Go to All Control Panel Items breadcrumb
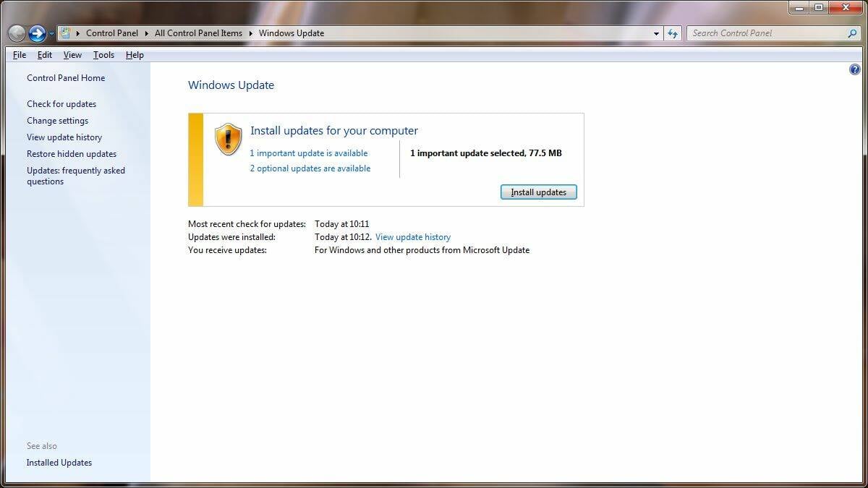Image resolution: width=868 pixels, height=488 pixels. click(x=198, y=33)
